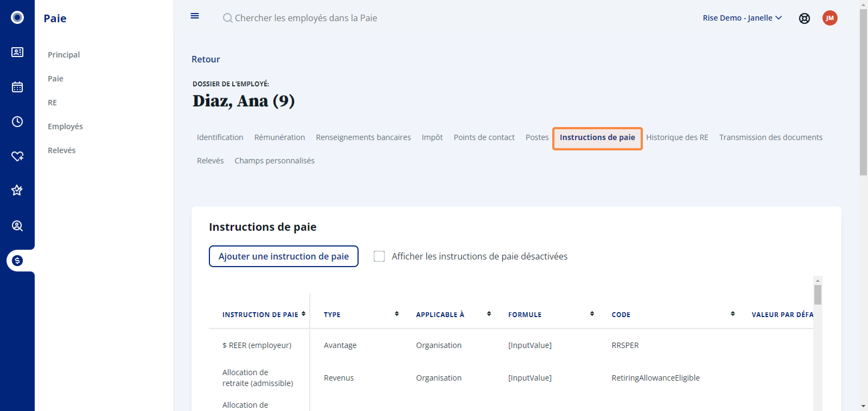Select Employés in side menu
Image resolution: width=868 pixels, height=411 pixels.
tap(65, 127)
